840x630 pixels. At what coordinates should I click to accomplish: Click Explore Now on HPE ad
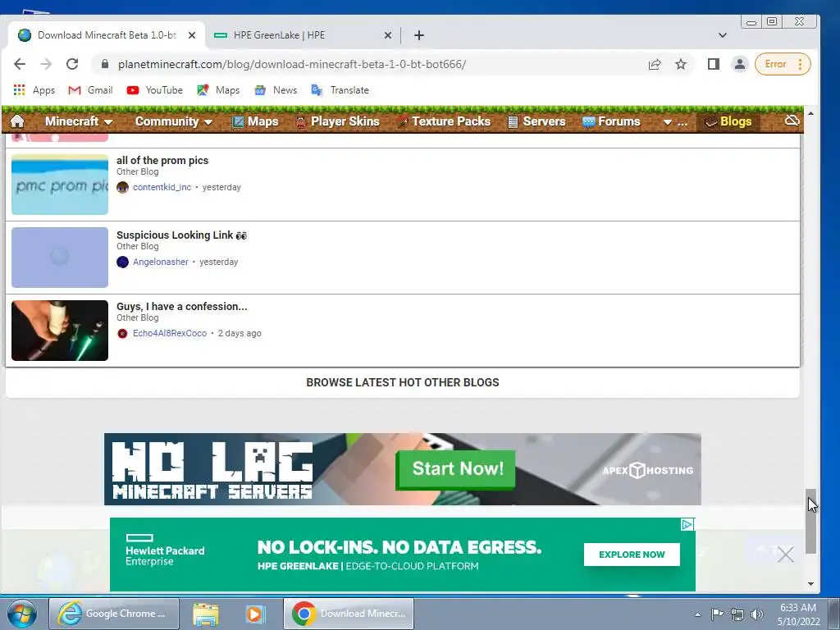[x=632, y=555]
